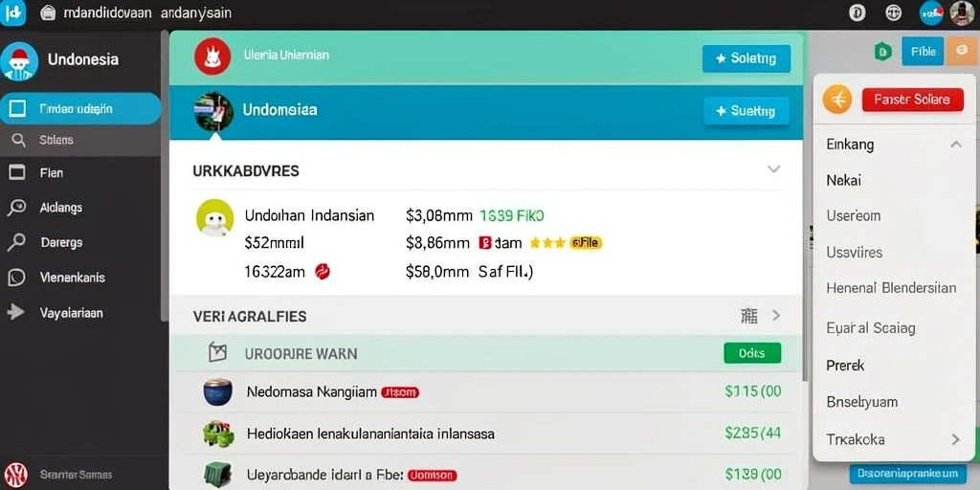
Task: Click the dark green box icon in Ueyarobande row
Action: pyautogui.click(x=218, y=475)
